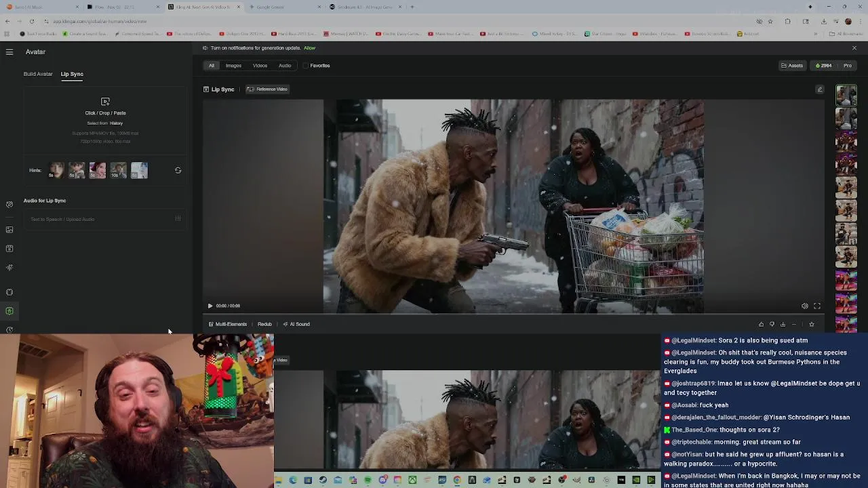The image size is (868, 488).
Task: Like the video with thumbs up
Action: (x=761, y=324)
